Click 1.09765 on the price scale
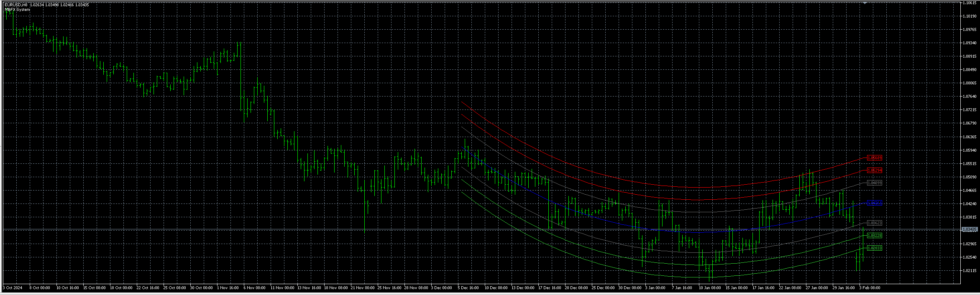The image size is (980, 295). point(970,30)
